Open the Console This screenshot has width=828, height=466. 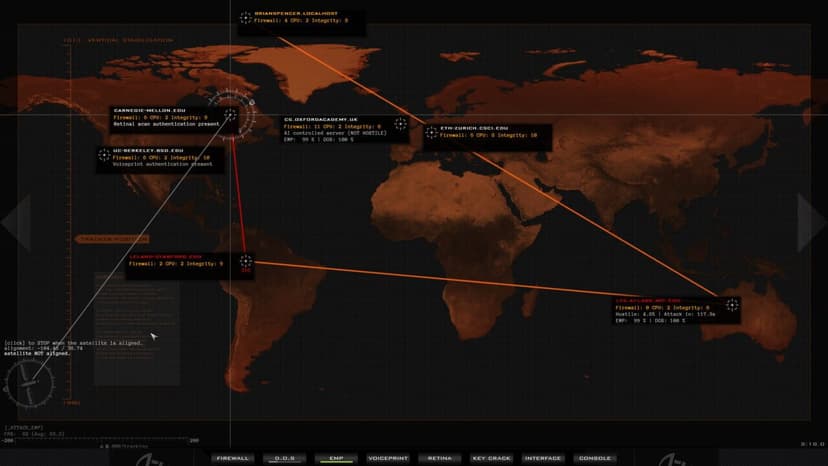pos(595,458)
